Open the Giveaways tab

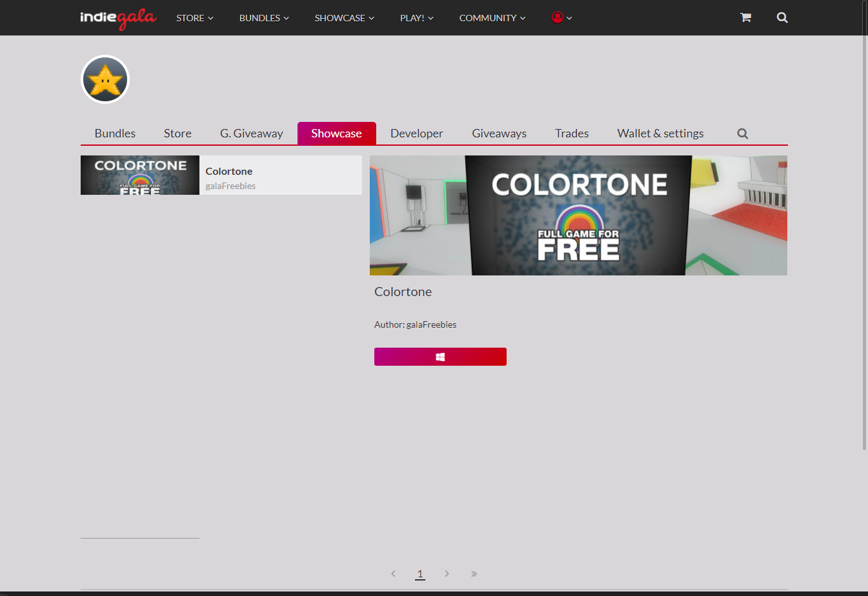coord(500,134)
